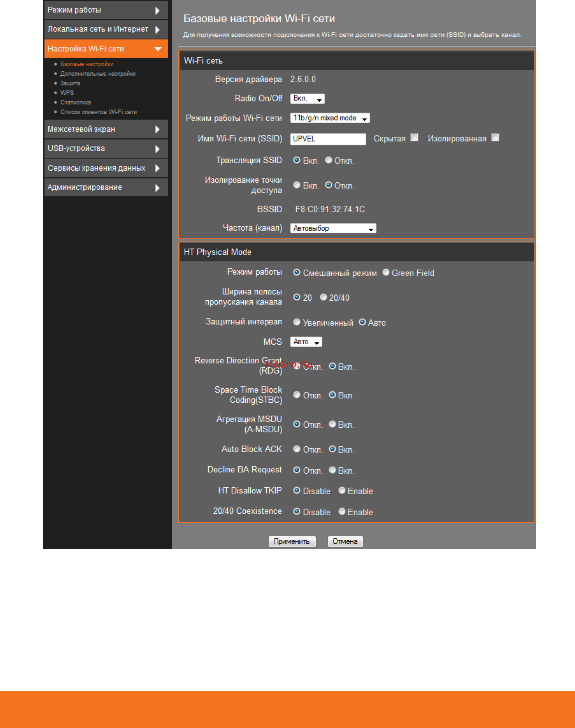Check the Скрытая checkbox
The width and height of the screenshot is (575, 728).
[414, 138]
